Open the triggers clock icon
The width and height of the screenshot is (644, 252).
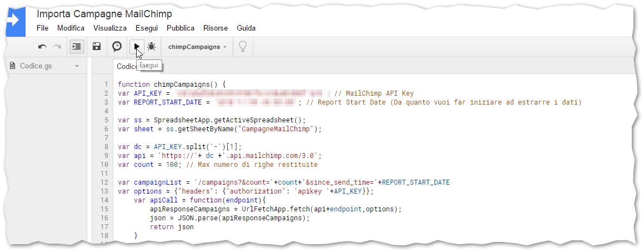coord(117,47)
